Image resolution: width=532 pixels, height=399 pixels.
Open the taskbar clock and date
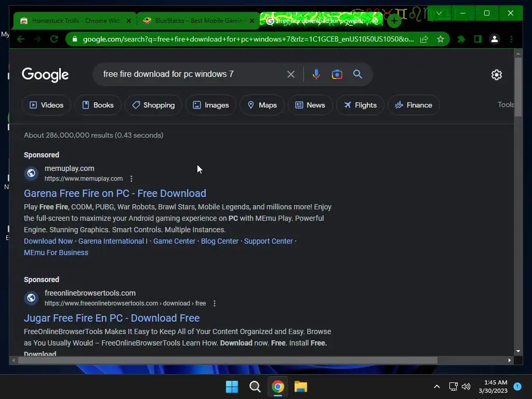click(493, 387)
